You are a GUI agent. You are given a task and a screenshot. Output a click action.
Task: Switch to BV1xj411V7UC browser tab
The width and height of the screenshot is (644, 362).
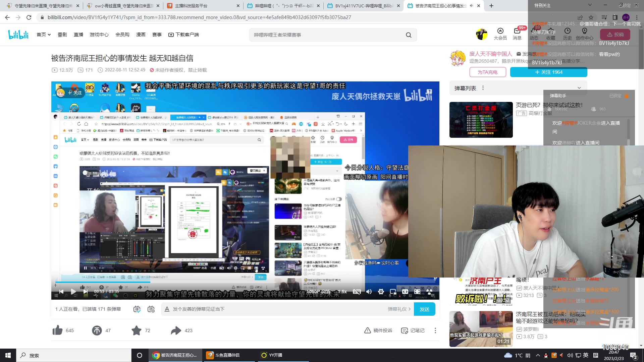[x=364, y=6]
